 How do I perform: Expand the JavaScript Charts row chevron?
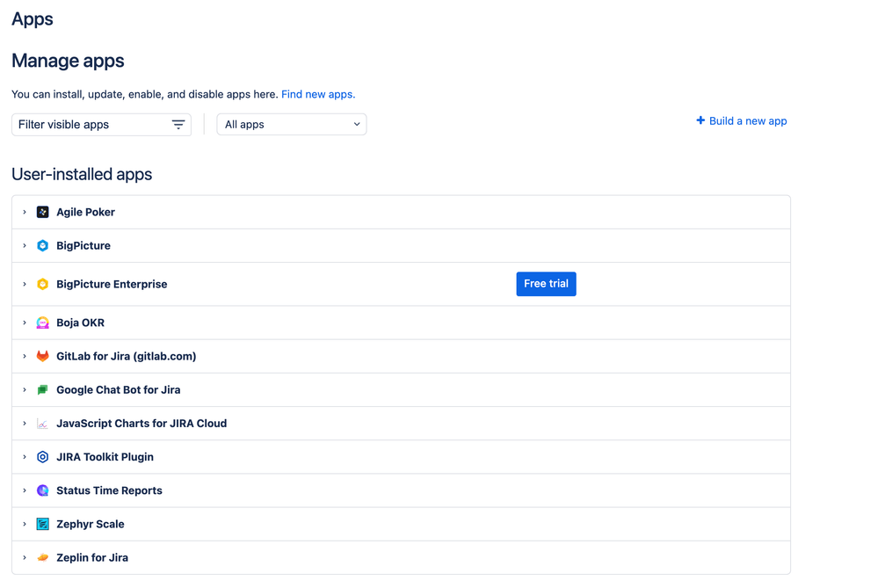coord(25,424)
